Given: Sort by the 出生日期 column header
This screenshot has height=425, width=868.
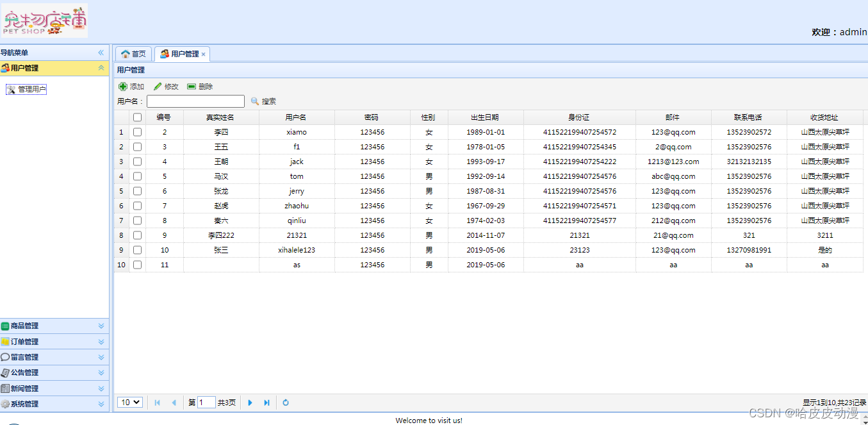Looking at the screenshot, I should point(486,117).
